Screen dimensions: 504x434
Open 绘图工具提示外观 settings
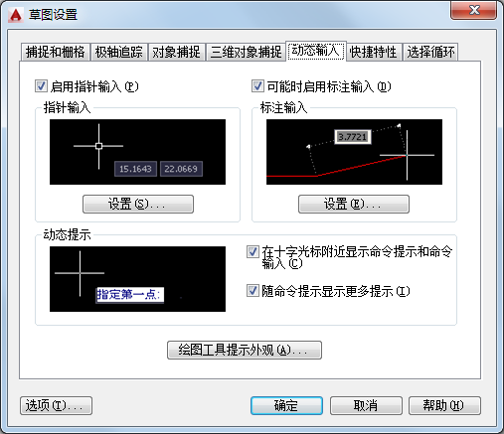[x=245, y=350]
